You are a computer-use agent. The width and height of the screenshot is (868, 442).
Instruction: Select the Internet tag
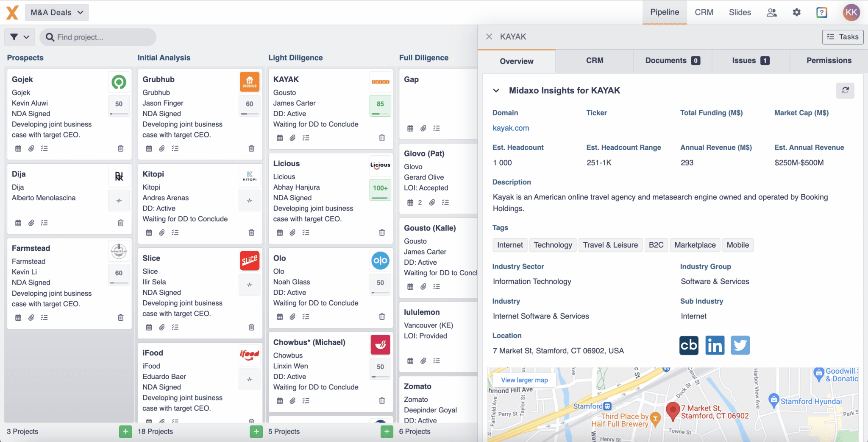coord(510,245)
